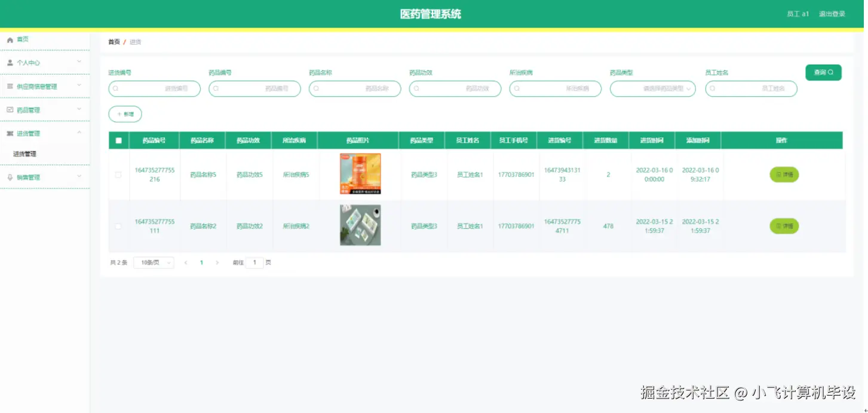Open 详情 for the 药品名称2 row
This screenshot has height=413, width=868.
pos(784,226)
